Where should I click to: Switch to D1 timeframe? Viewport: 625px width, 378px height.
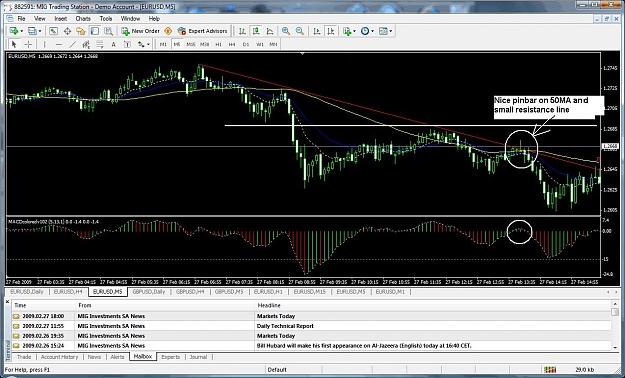tap(246, 44)
